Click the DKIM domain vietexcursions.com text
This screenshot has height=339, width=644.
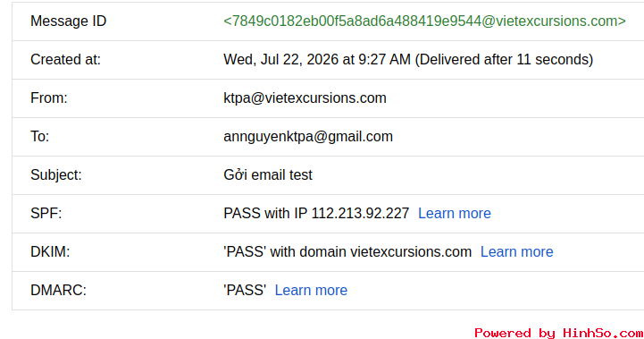(411, 251)
